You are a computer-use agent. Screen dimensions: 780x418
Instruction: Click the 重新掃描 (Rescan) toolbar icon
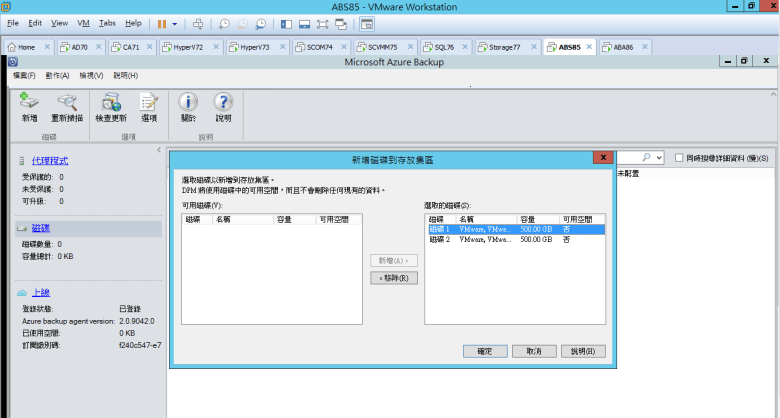click(x=66, y=105)
